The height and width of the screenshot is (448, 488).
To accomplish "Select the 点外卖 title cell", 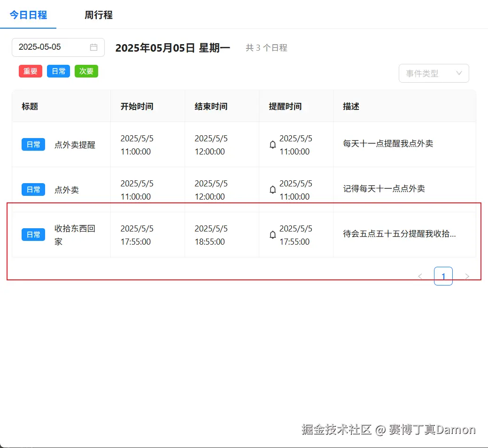I will [67, 190].
